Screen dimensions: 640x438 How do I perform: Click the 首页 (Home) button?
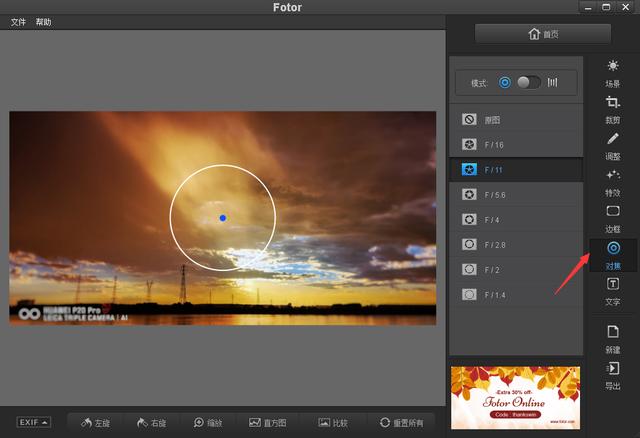pyautogui.click(x=543, y=34)
